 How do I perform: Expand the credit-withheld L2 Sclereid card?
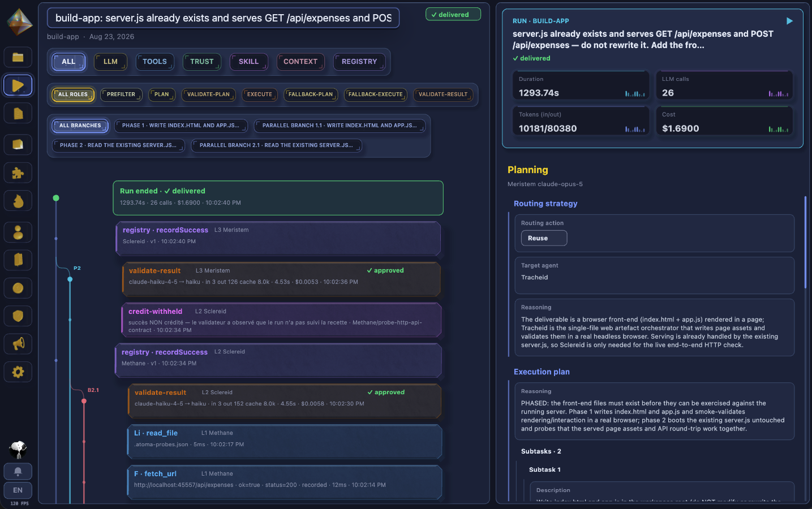coord(281,320)
